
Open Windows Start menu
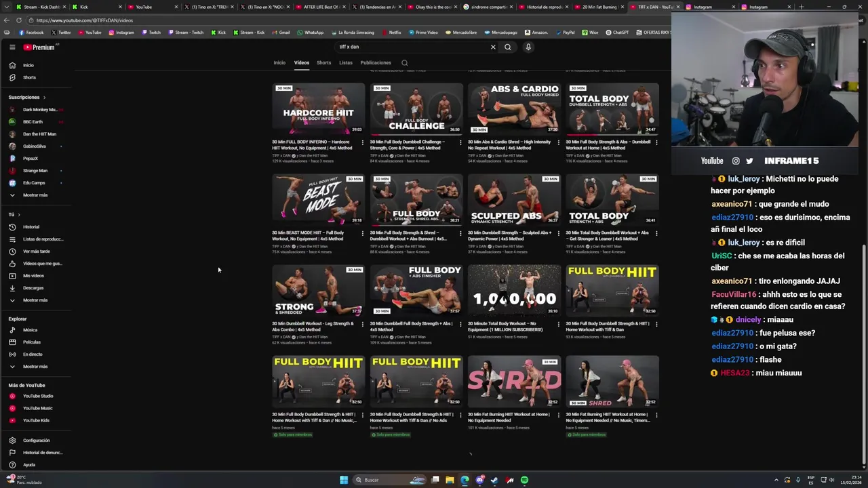344,480
